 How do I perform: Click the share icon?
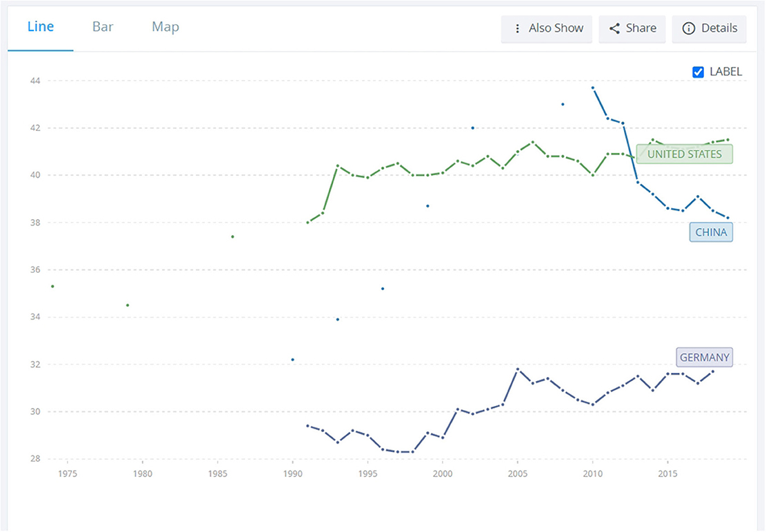(x=614, y=28)
